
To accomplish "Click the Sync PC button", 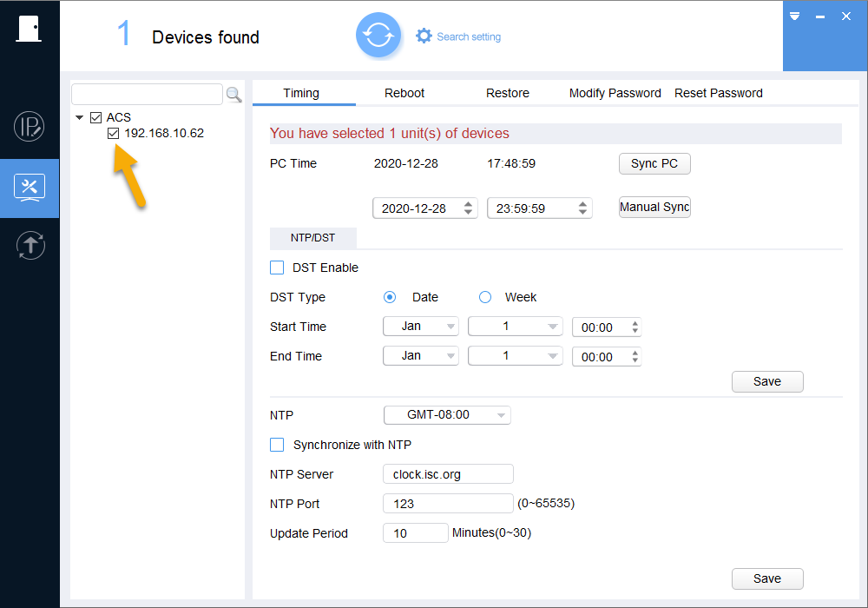I will point(654,163).
